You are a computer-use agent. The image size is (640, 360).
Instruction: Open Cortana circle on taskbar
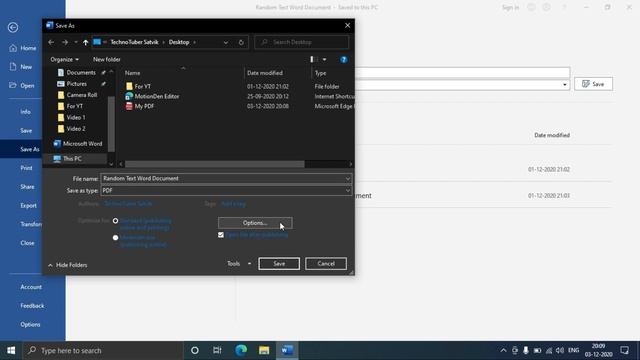pos(195,351)
